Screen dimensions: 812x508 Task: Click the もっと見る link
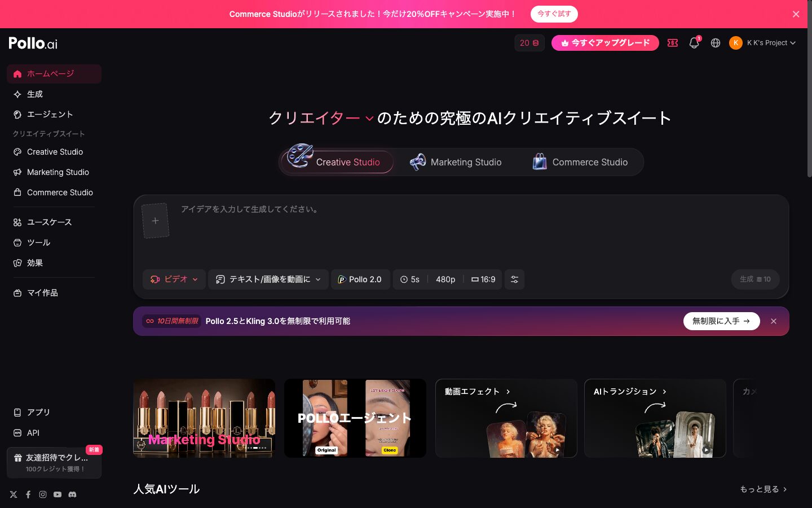(x=764, y=489)
